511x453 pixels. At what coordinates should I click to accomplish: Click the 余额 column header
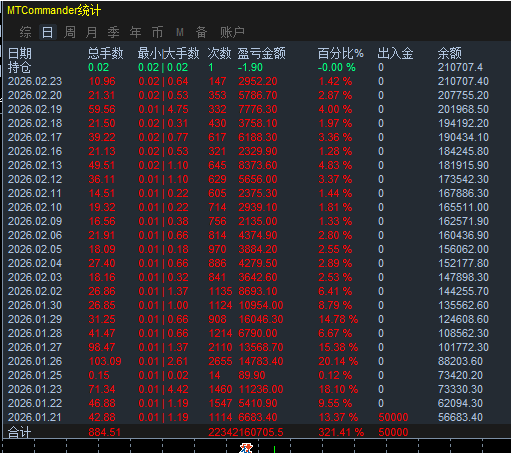pos(449,53)
